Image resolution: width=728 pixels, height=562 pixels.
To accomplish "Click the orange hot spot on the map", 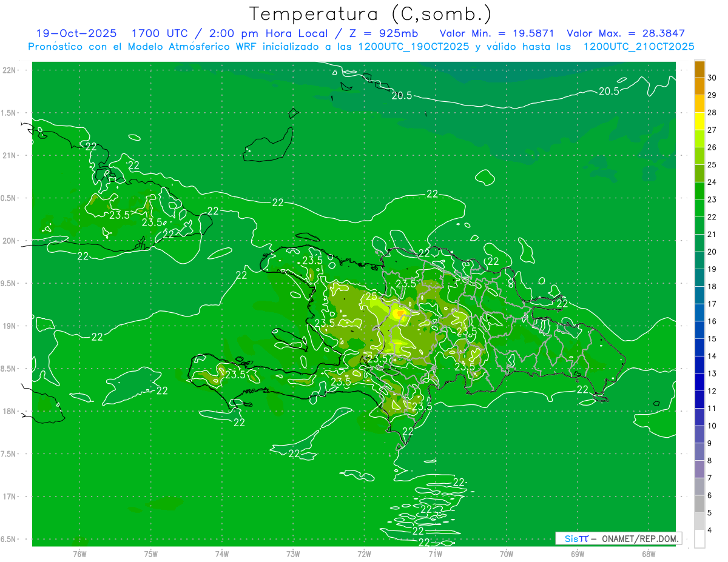I will pyautogui.click(x=399, y=313).
